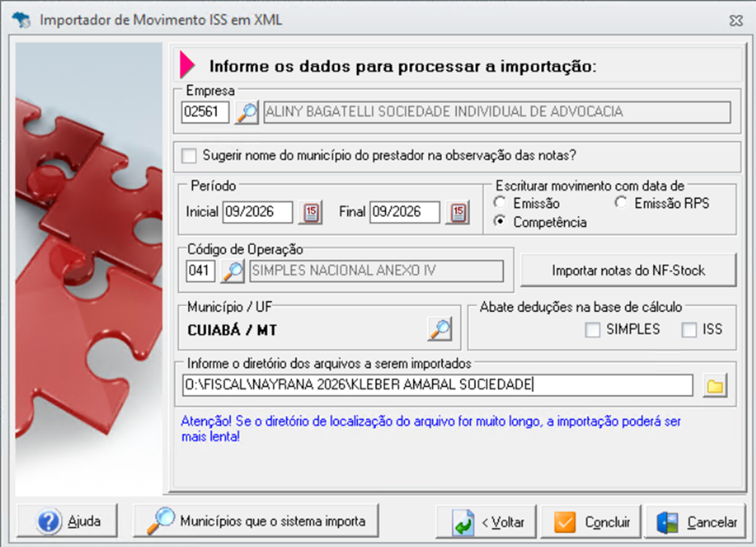Click the CUIABÁ / MT text

[x=232, y=331]
